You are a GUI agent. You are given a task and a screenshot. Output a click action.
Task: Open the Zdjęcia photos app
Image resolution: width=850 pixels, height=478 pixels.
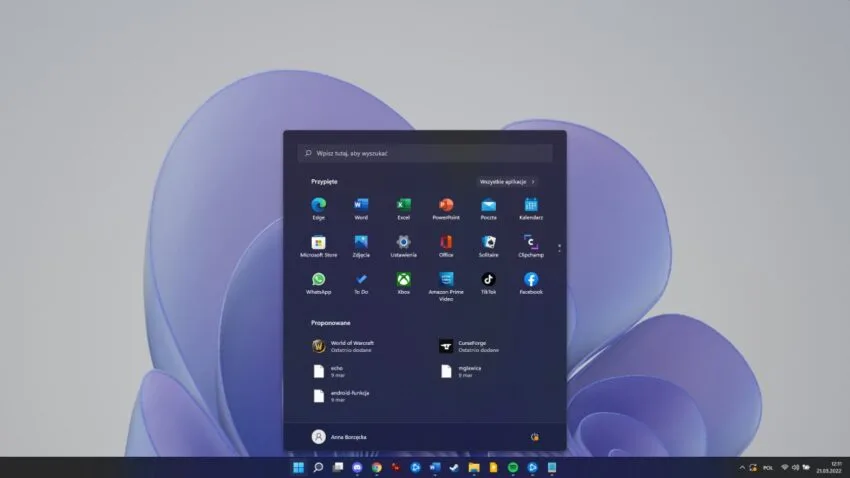pos(361,246)
